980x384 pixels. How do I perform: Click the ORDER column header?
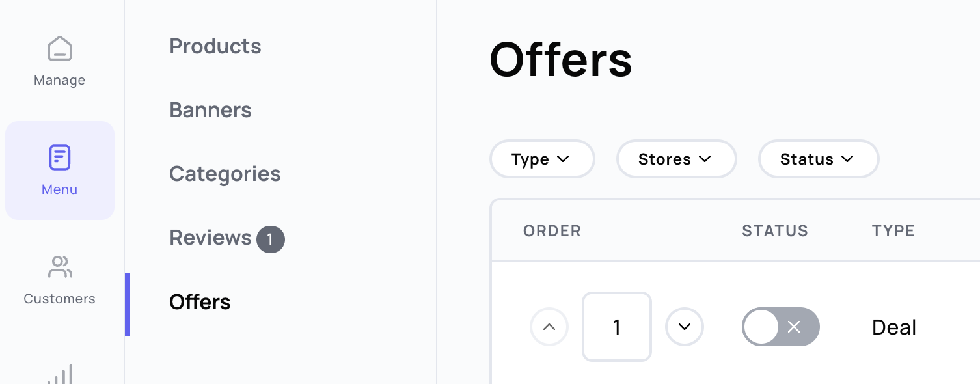[x=552, y=231]
